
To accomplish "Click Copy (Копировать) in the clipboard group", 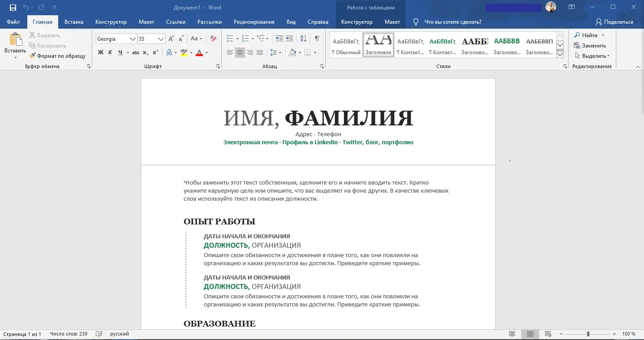I will click(47, 46).
